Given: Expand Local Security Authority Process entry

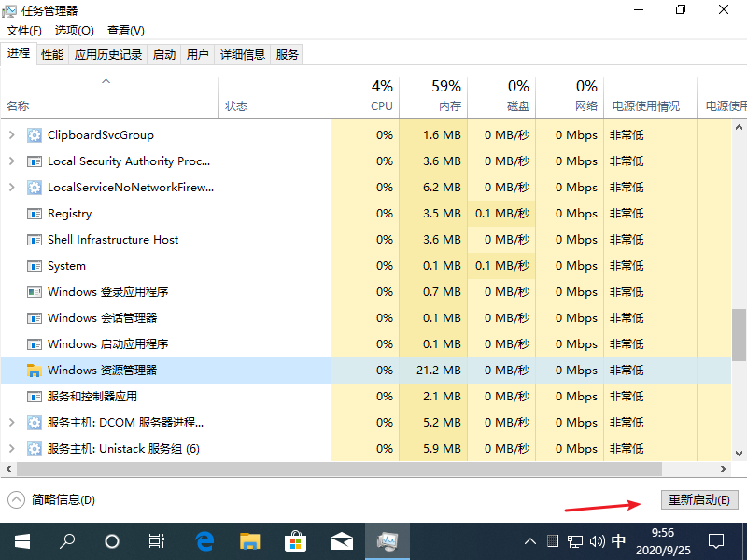Looking at the screenshot, I should pyautogui.click(x=12, y=161).
